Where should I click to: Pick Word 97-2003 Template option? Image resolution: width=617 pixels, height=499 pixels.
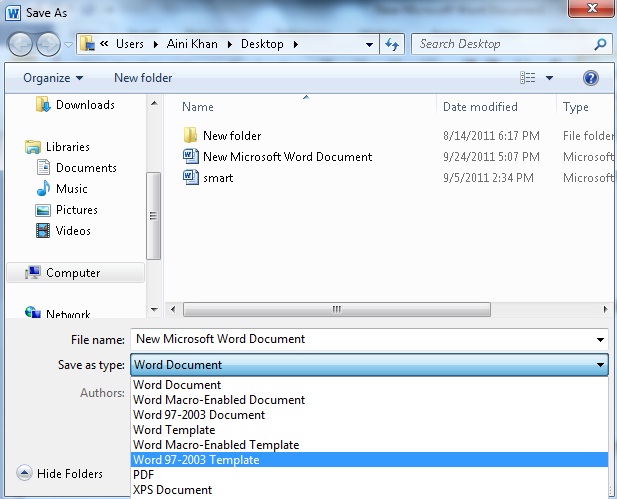[196, 460]
